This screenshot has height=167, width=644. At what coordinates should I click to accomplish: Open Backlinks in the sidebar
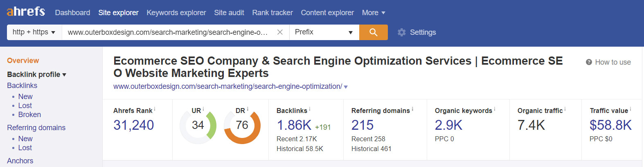[22, 86]
